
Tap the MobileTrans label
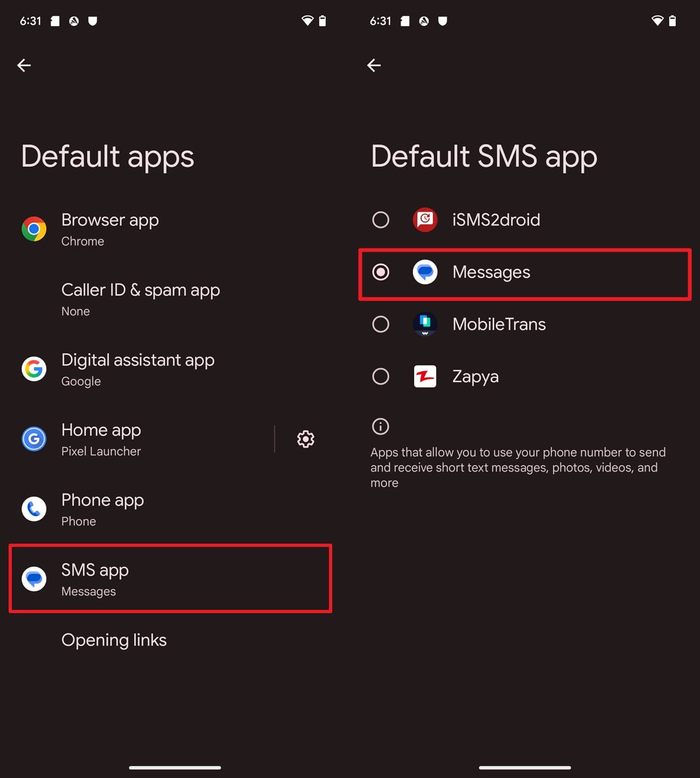point(499,324)
